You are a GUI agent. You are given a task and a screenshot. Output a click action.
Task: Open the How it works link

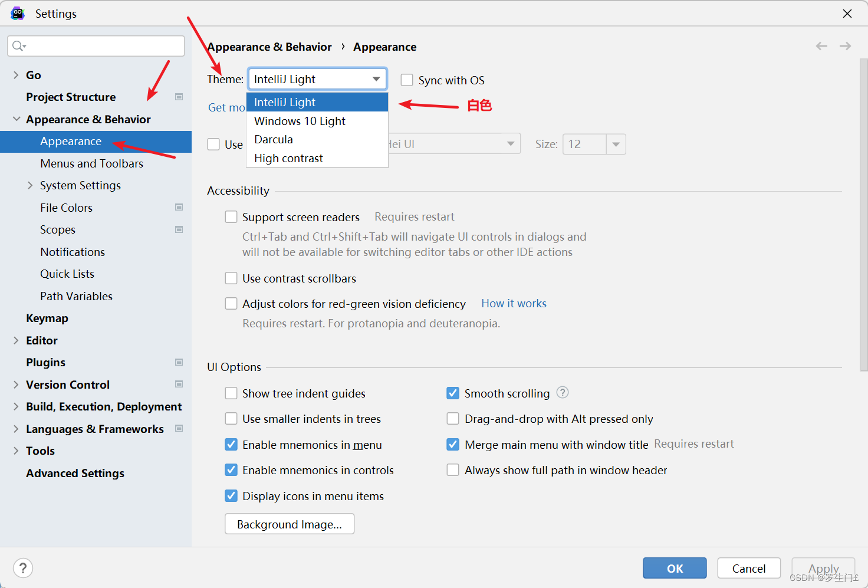(x=514, y=303)
